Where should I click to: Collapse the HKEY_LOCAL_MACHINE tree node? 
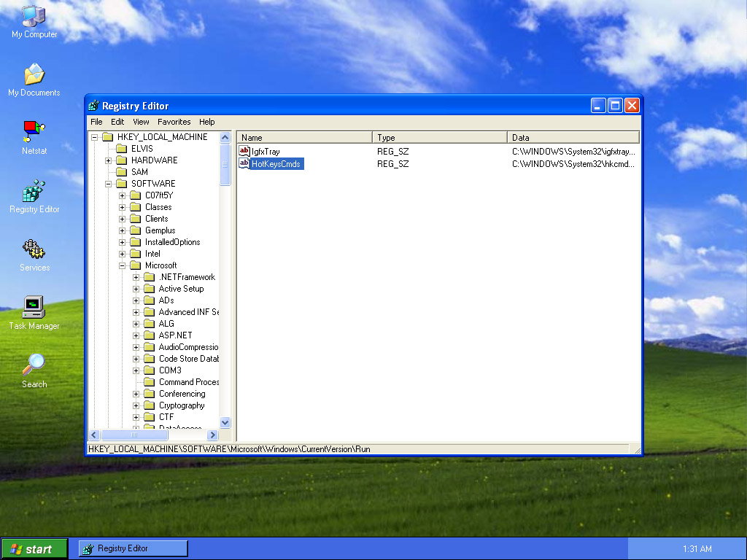tap(94, 137)
